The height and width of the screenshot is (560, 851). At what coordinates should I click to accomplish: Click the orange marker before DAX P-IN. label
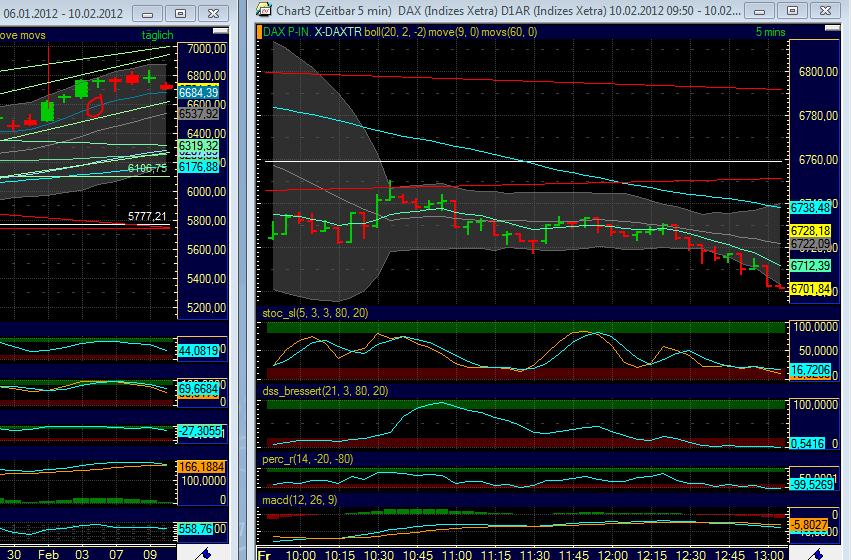259,32
